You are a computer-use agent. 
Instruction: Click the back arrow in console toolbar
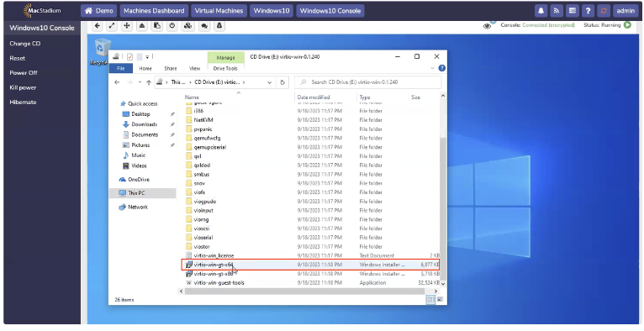pyautogui.click(x=97, y=25)
